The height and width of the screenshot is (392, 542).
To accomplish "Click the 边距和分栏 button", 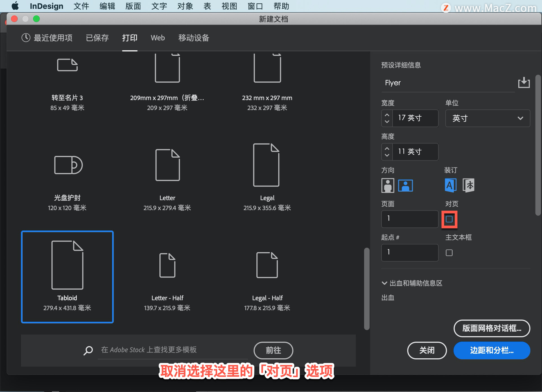I will [491, 350].
